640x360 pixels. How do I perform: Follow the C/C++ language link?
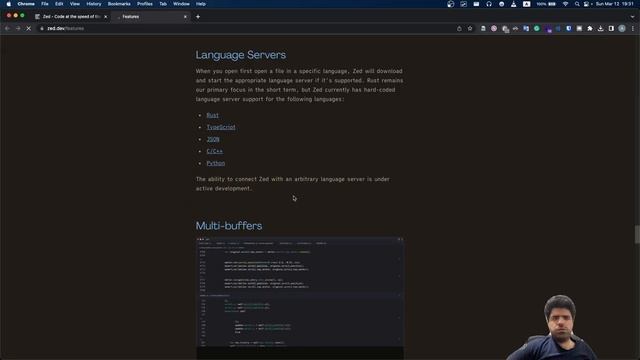(x=215, y=151)
